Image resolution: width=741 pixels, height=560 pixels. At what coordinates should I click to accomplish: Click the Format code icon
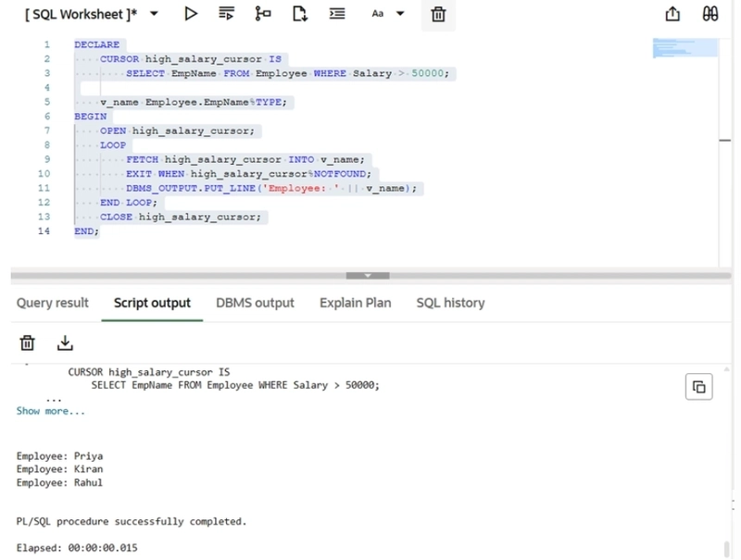click(337, 14)
